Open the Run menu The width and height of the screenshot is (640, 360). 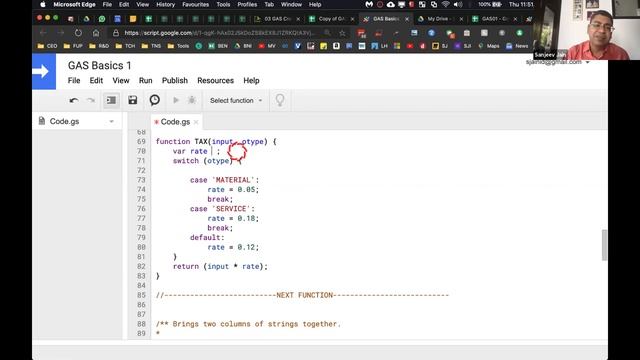pos(145,81)
